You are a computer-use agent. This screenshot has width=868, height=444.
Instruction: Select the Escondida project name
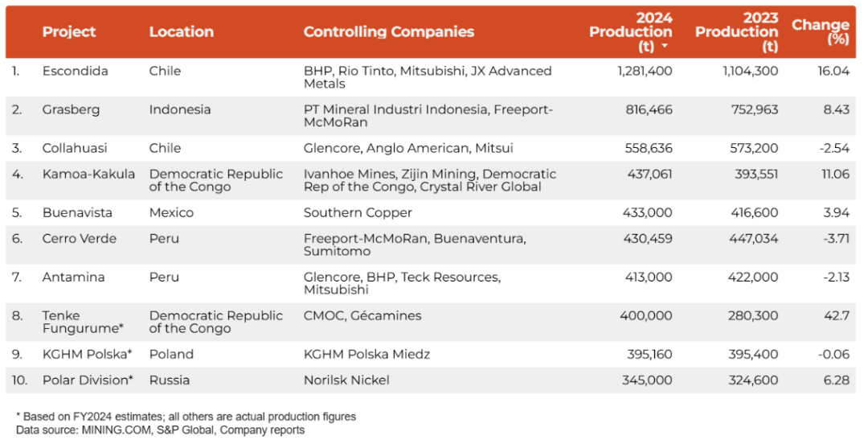75,71
